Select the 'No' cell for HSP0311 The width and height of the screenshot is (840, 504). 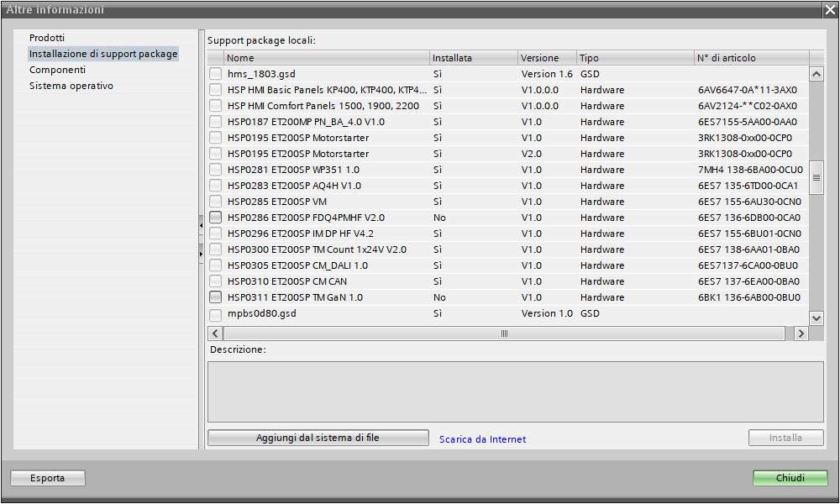click(x=439, y=297)
